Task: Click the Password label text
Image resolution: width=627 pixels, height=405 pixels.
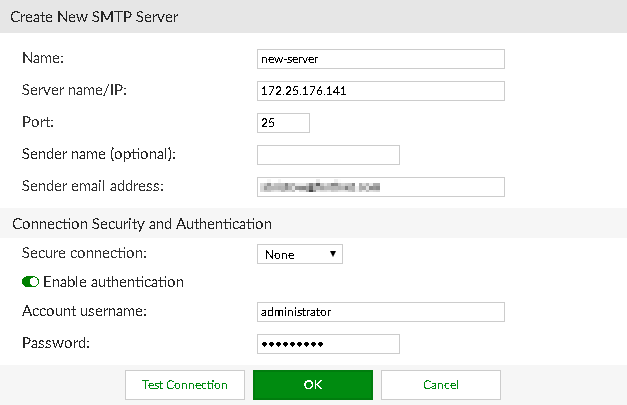Action: coord(54,343)
